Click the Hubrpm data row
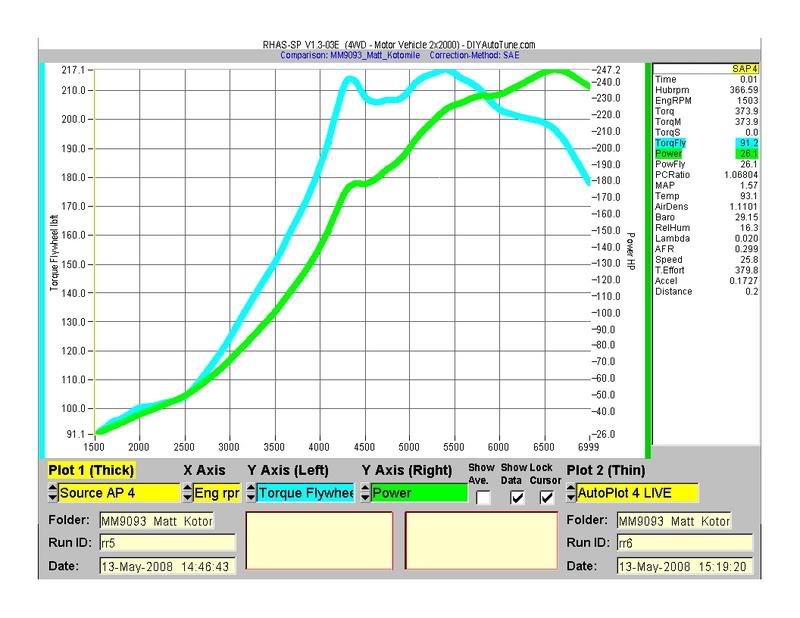800x618 pixels. pyautogui.click(x=707, y=90)
